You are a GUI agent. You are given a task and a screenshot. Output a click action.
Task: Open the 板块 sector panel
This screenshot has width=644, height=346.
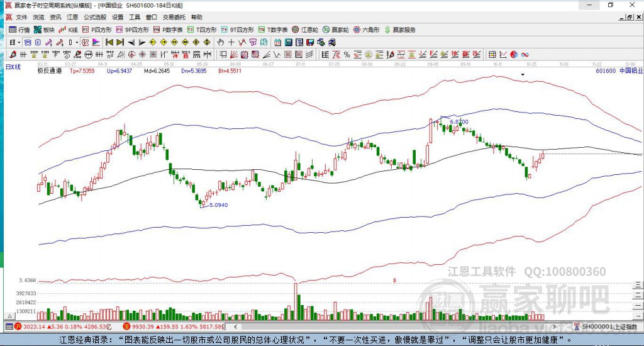click(45, 30)
